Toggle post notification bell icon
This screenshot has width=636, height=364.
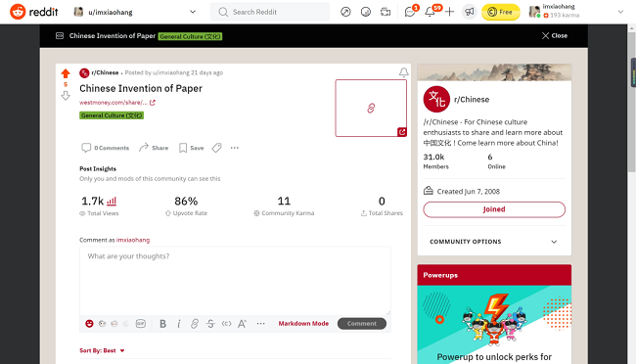click(403, 72)
